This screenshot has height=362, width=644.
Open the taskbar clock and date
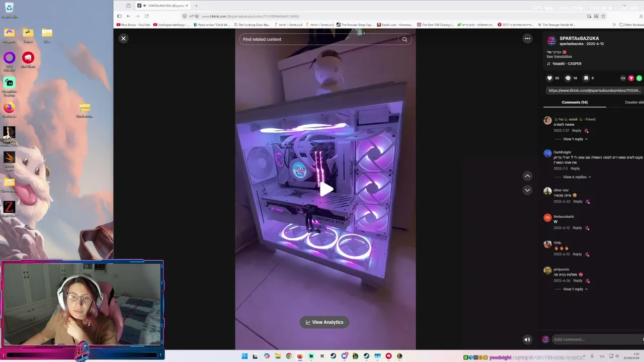coord(631,356)
